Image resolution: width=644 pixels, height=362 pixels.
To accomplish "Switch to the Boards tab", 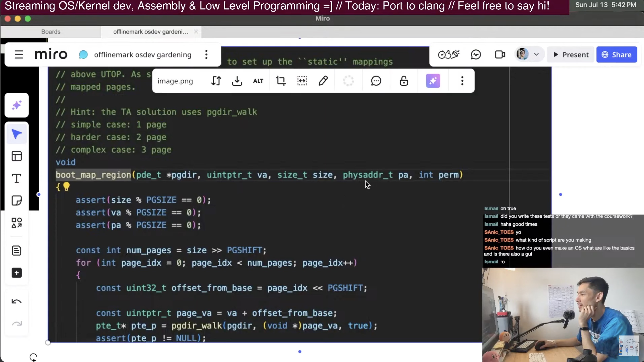I will (x=51, y=32).
